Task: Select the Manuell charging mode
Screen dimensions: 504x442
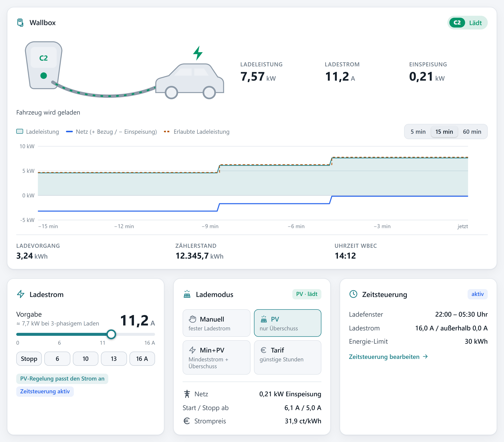Action: pos(216,323)
